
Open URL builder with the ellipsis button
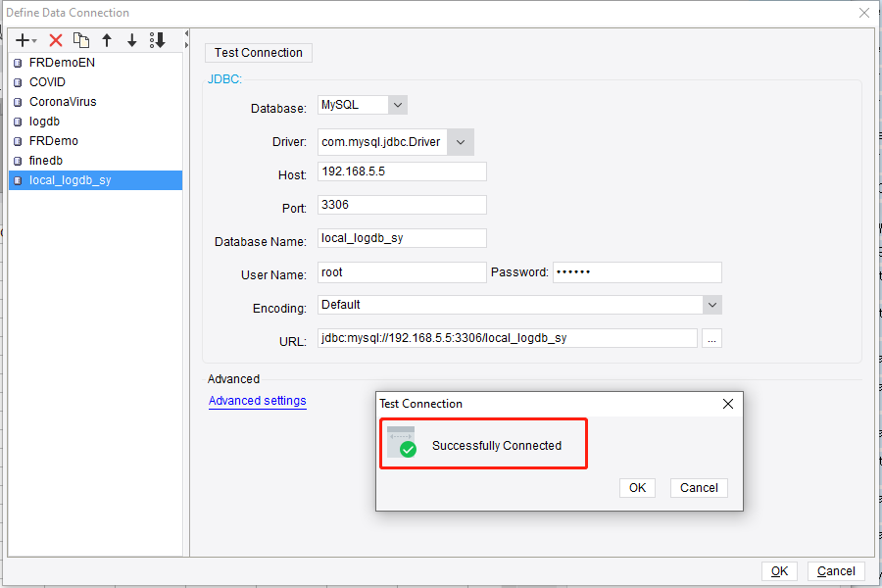point(711,337)
